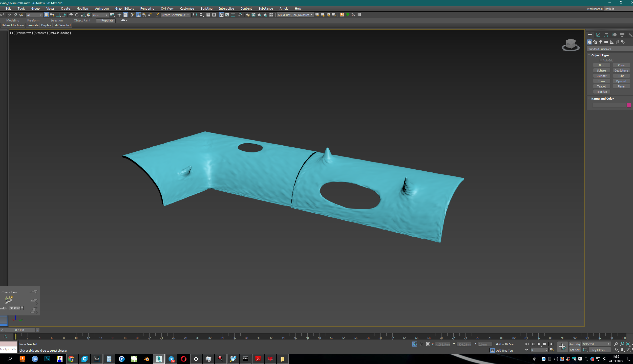This screenshot has height=364, width=633.
Task: Click the Pan view hand icon
Action: pyautogui.click(x=622, y=350)
